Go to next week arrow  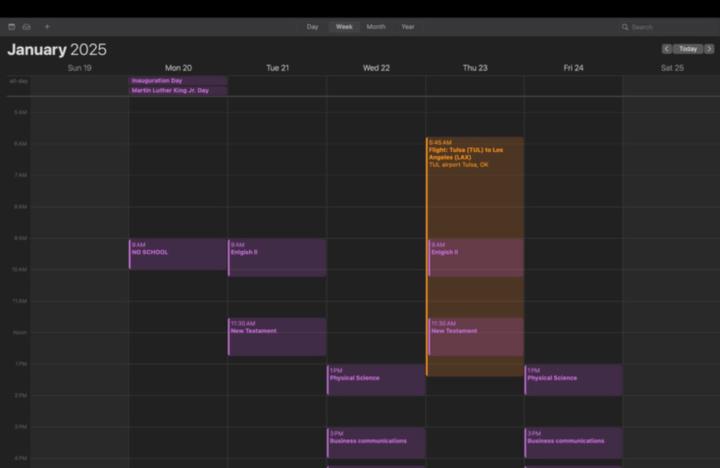click(709, 49)
